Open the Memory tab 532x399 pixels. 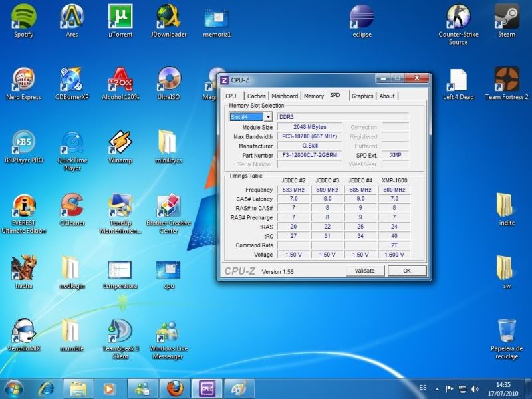click(314, 96)
